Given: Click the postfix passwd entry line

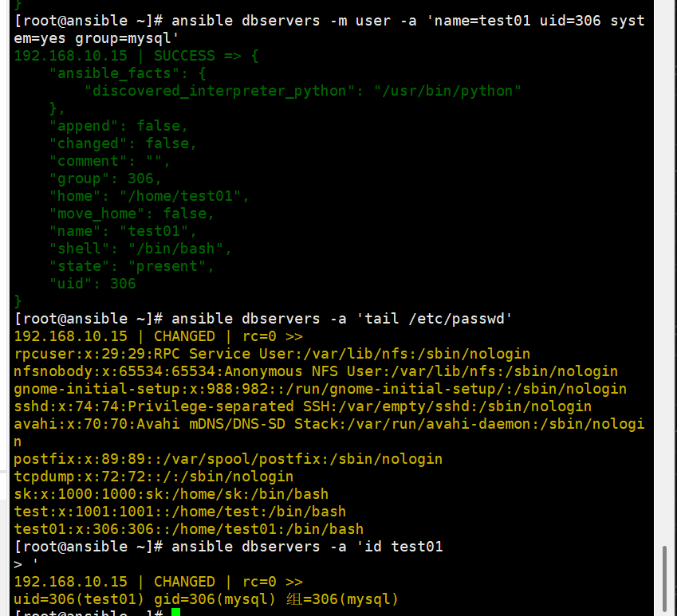Looking at the screenshot, I should click(228, 459).
